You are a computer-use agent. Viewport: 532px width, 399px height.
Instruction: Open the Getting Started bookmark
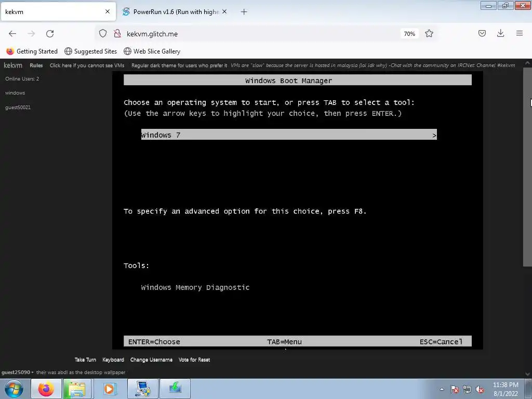click(x=32, y=51)
